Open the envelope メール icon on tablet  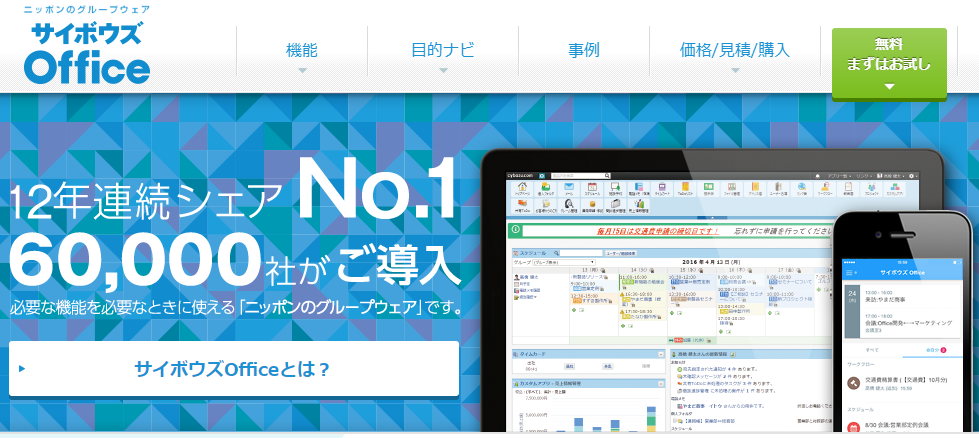(x=569, y=188)
